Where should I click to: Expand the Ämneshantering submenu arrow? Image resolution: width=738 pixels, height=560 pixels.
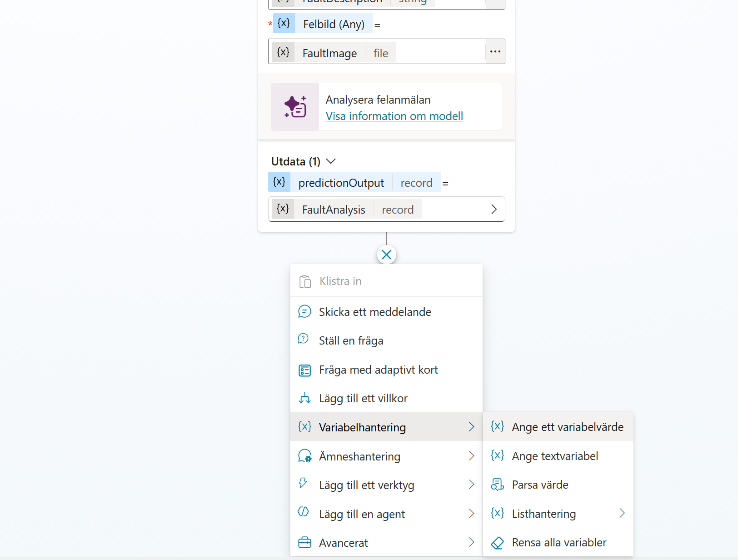[471, 456]
